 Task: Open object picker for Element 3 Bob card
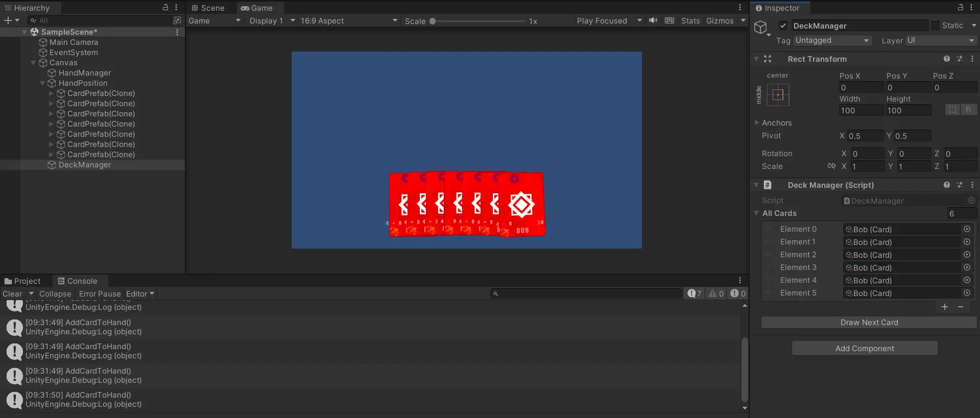tap(967, 267)
